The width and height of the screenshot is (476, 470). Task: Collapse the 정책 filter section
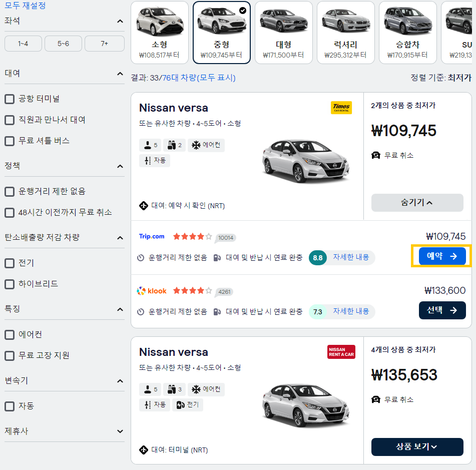tap(120, 166)
